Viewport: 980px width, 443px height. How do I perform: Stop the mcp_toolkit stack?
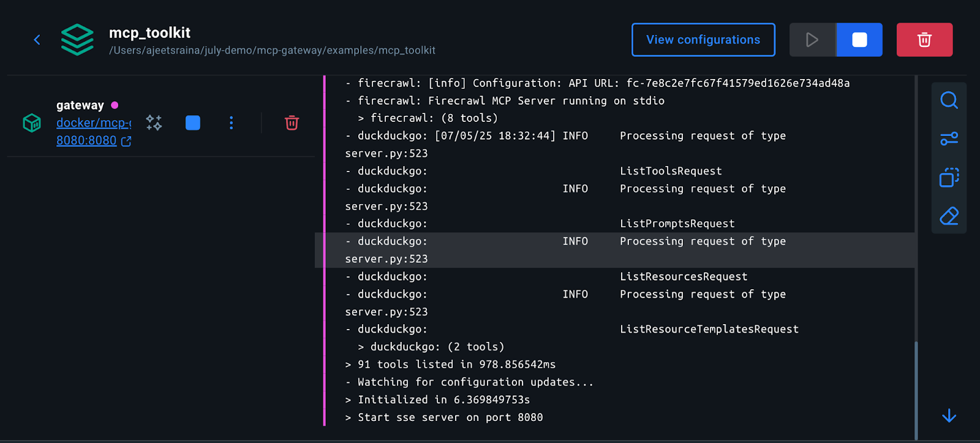tap(859, 40)
